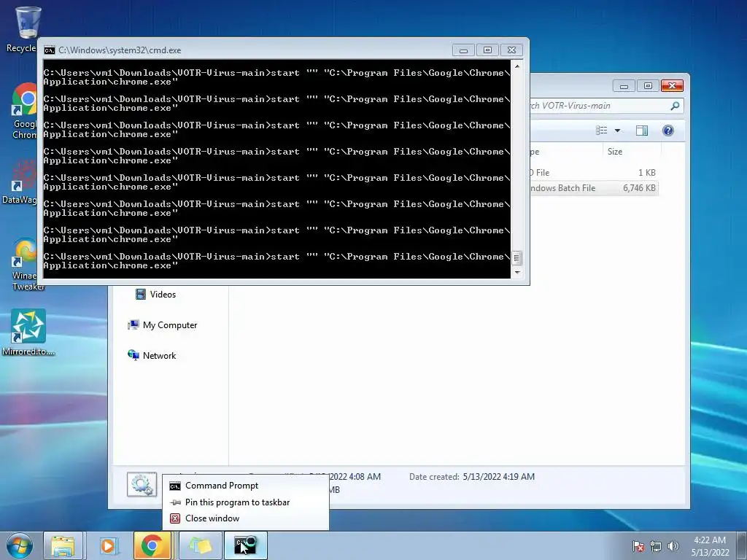This screenshot has width=747, height=560.
Task: Click the Windows Start orb
Action: [x=20, y=545]
